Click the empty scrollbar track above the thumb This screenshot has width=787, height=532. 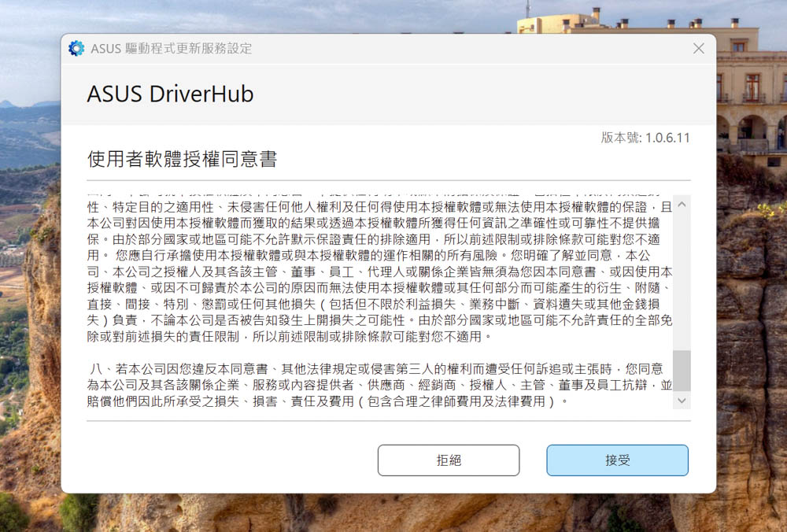[682, 275]
